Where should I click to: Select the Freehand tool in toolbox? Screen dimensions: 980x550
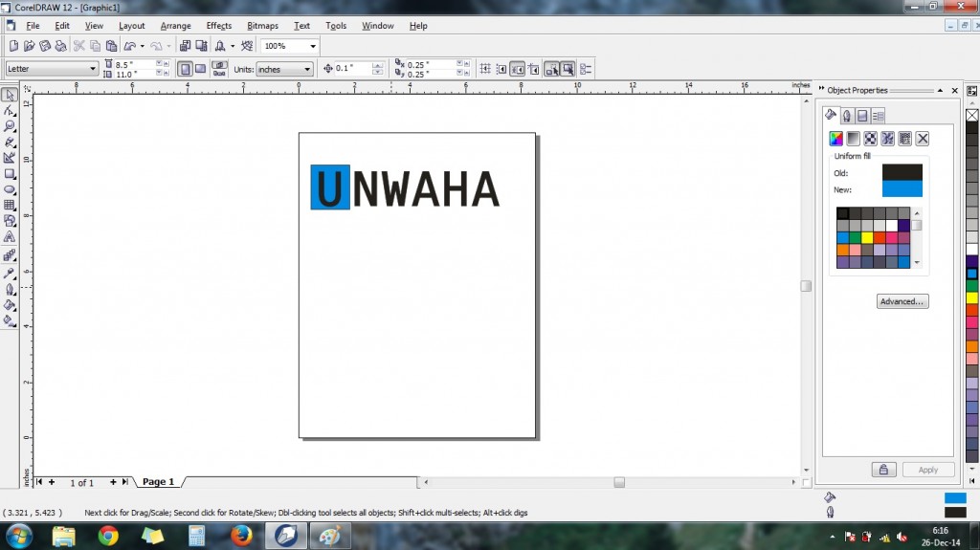pyautogui.click(x=10, y=142)
